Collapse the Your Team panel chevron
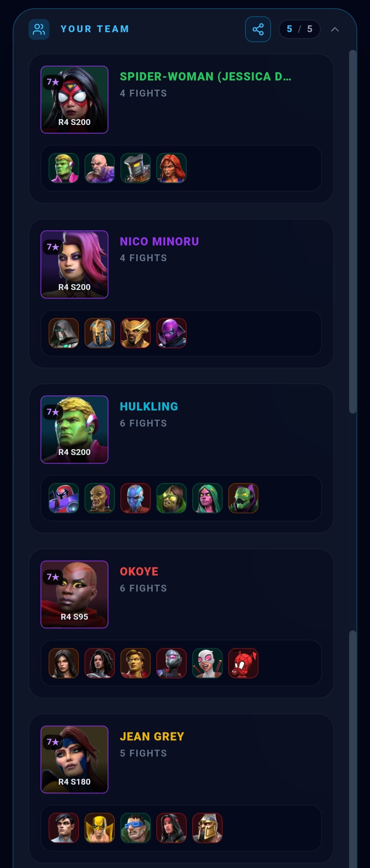The width and height of the screenshot is (370, 868). pos(335,29)
